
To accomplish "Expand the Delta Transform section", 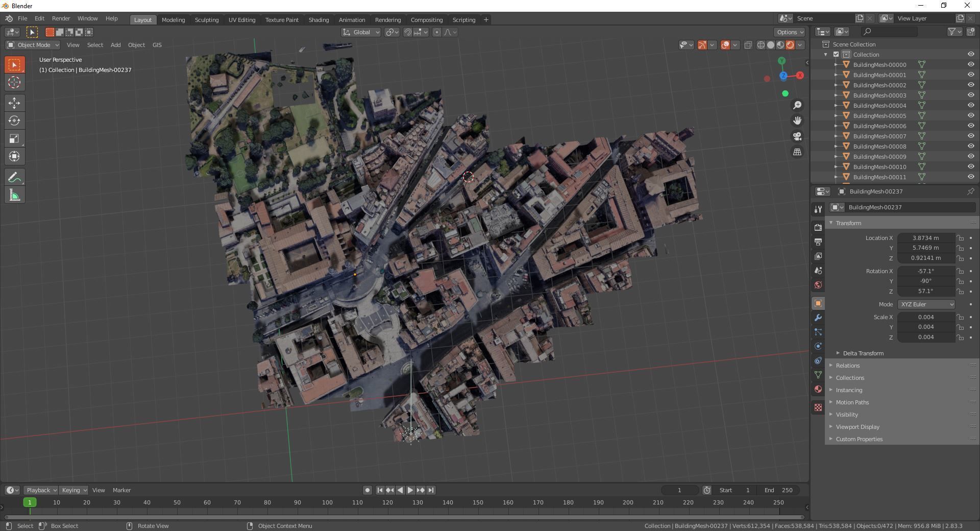I will [863, 353].
